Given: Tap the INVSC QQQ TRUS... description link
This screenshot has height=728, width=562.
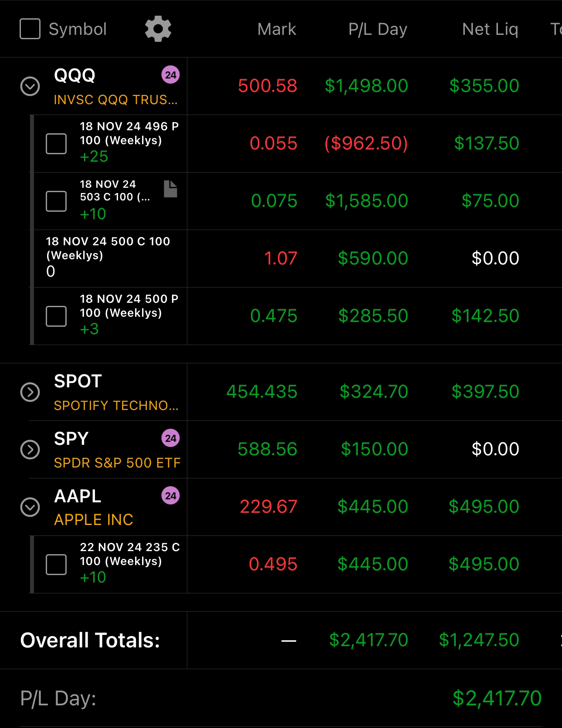Looking at the screenshot, I should point(115,100).
